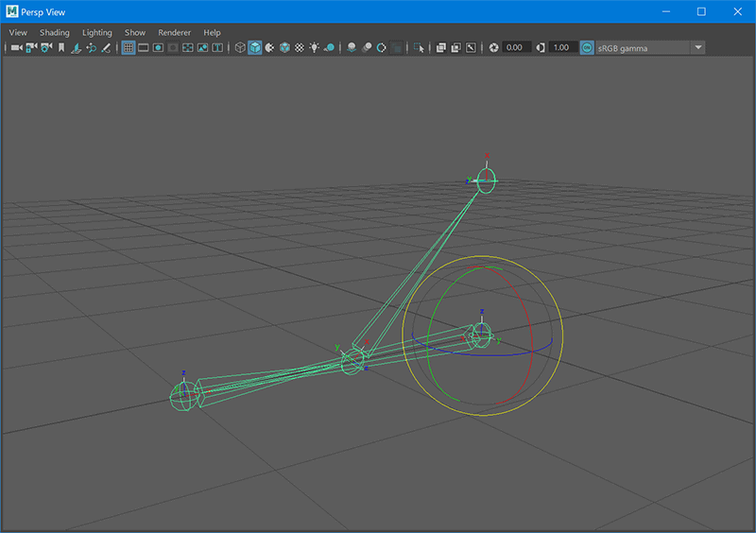The image size is (756, 533).
Task: Click the Grease Pencil icon
Action: [x=106, y=47]
